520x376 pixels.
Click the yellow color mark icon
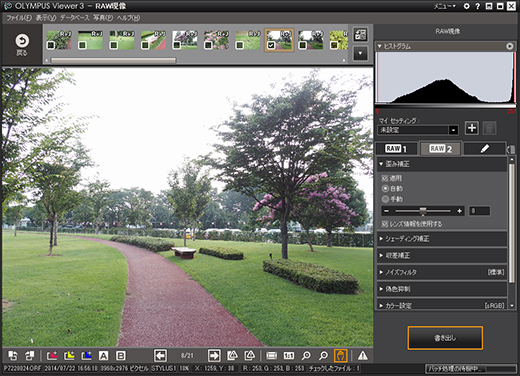click(69, 356)
